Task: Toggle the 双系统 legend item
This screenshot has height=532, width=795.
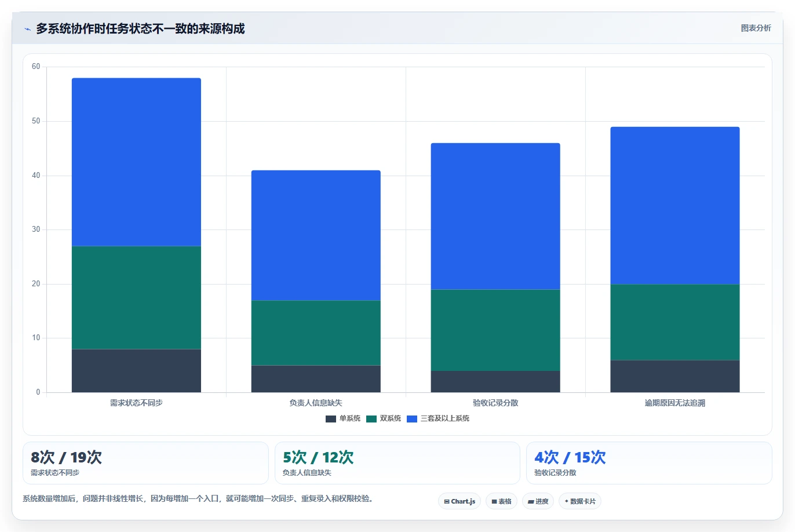Action: click(384, 418)
